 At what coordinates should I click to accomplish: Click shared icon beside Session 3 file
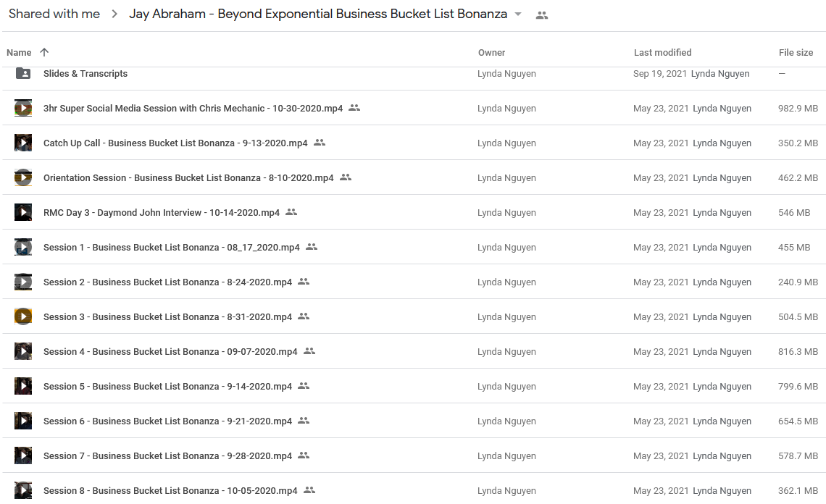click(304, 316)
